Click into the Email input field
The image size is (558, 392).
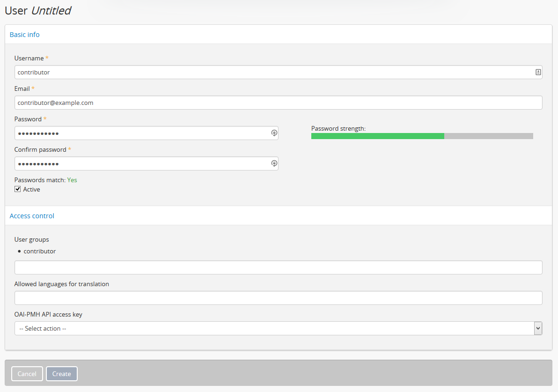point(278,103)
